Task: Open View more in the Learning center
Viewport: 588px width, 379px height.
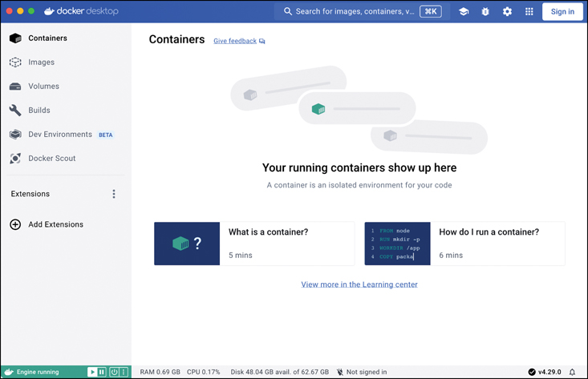Action: (359, 284)
